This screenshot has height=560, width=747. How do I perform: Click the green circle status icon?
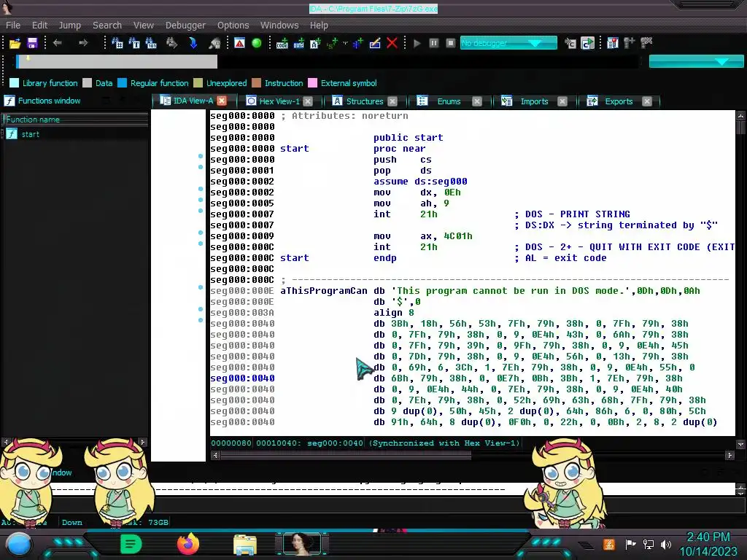(256, 43)
